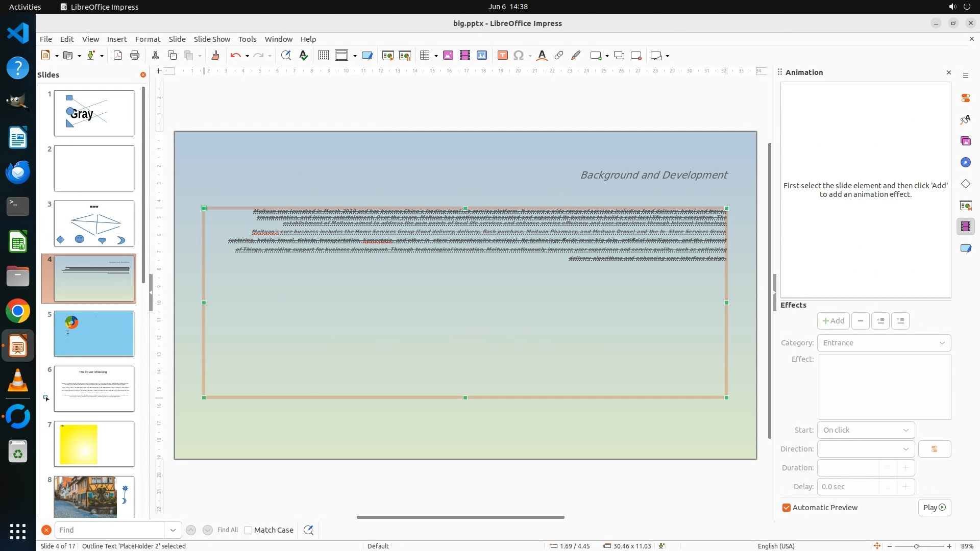Disable the Automatic Preview checkbox
Viewport: 980px width, 551px height.
pyautogui.click(x=787, y=508)
